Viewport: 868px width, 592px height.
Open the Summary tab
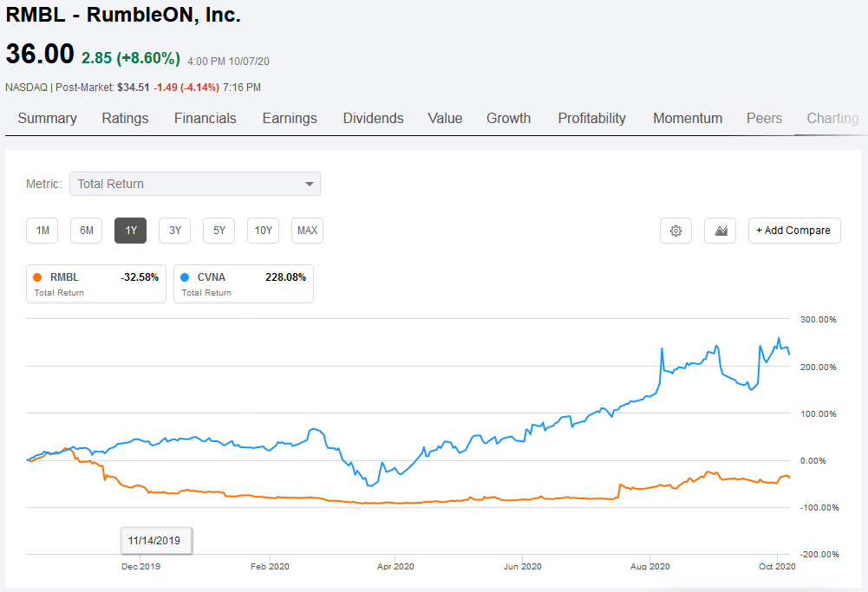47,119
